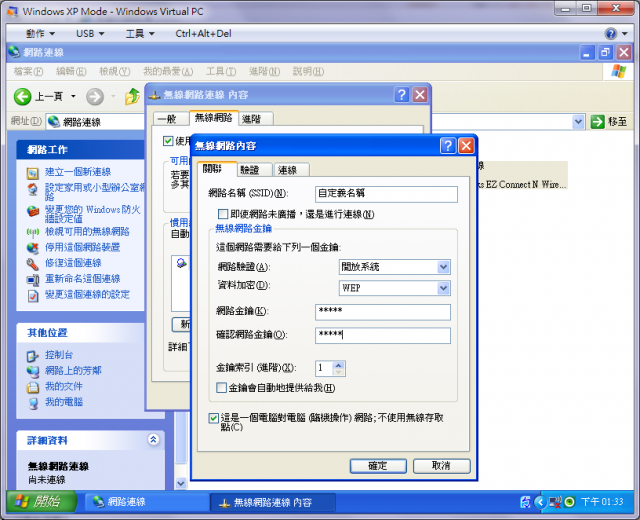Expand the address bar dropdown
640x520 pixels.
click(578, 122)
